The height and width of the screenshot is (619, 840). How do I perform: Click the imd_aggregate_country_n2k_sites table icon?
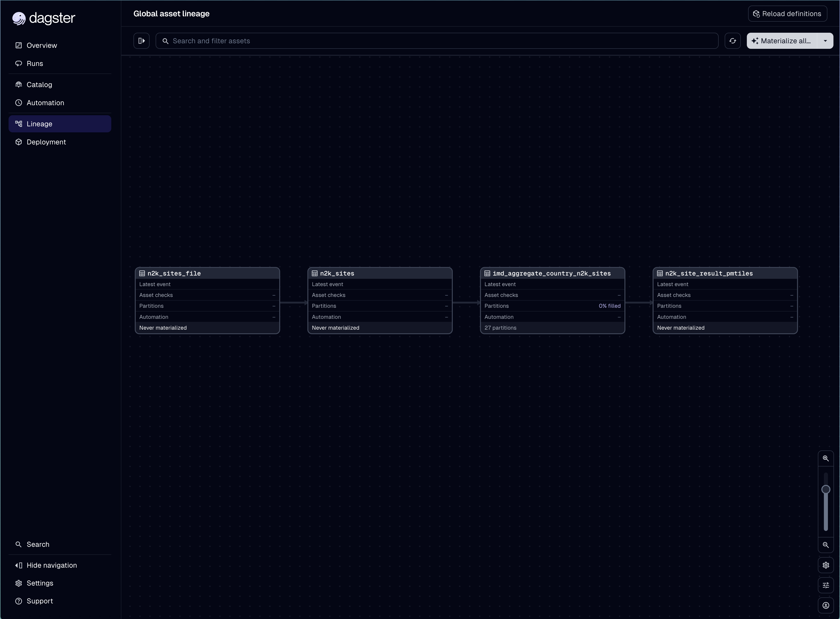[x=487, y=274]
